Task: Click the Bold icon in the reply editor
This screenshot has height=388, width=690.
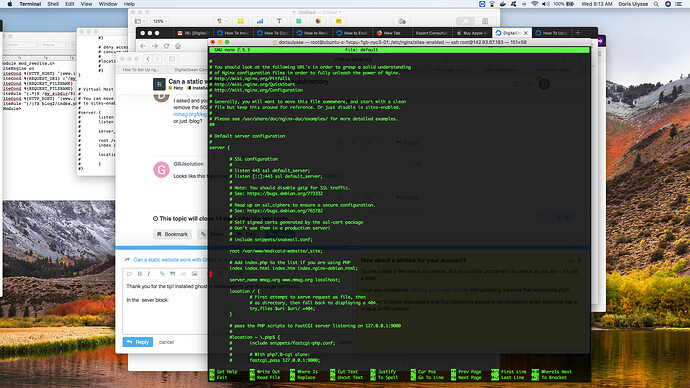Action: 139,274
